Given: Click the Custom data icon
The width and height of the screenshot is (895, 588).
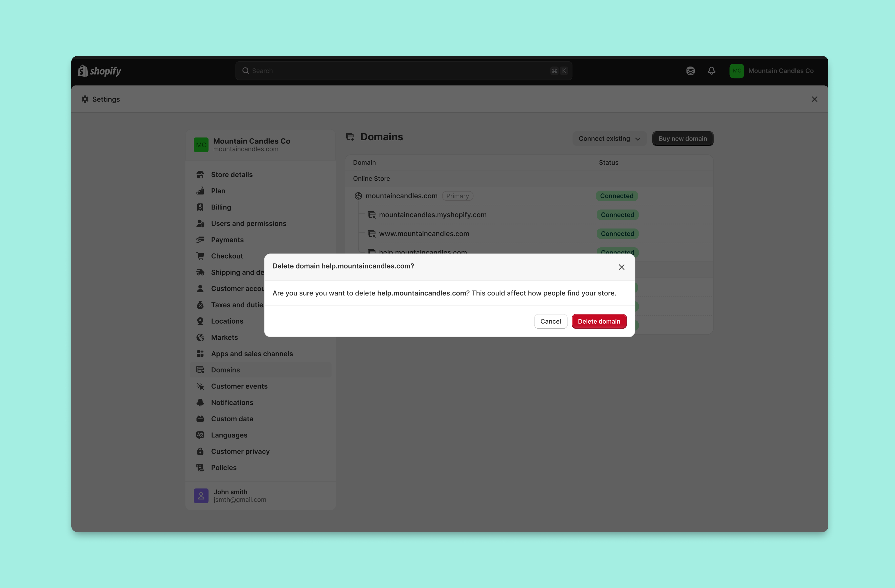Looking at the screenshot, I should point(200,418).
